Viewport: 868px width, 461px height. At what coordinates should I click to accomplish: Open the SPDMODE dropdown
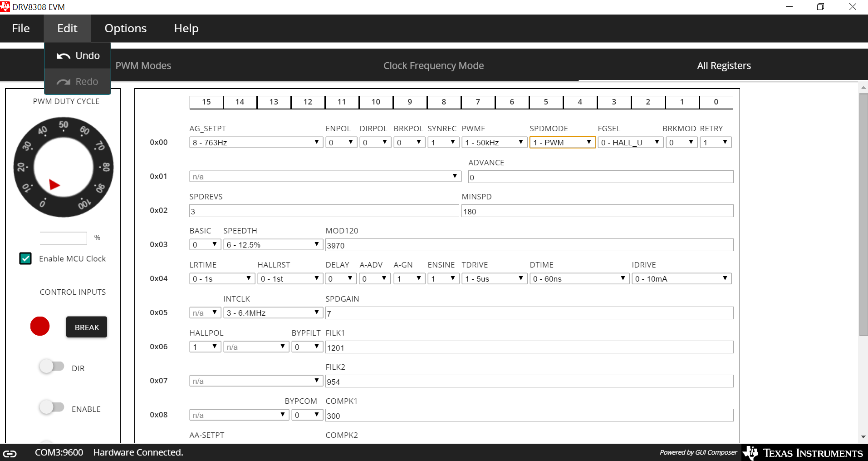click(x=562, y=142)
